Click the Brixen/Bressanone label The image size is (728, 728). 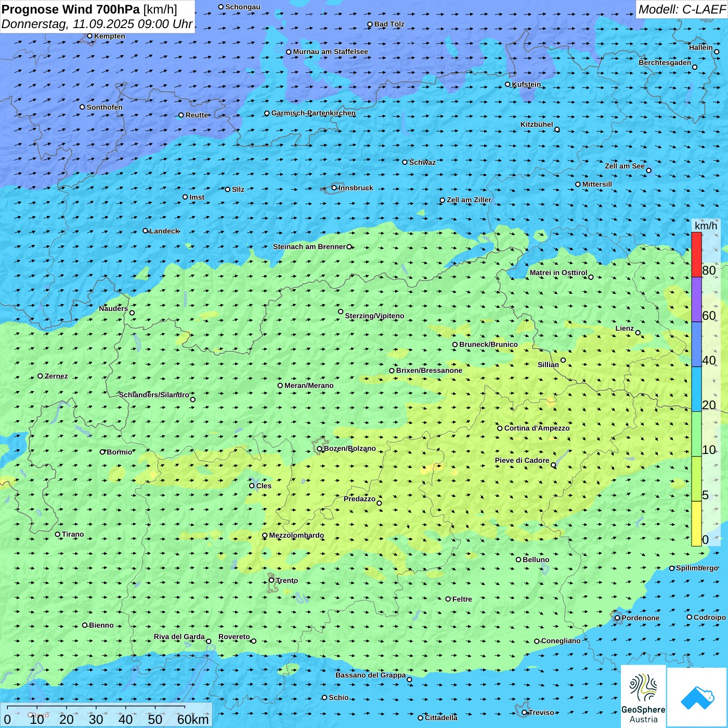tap(429, 371)
